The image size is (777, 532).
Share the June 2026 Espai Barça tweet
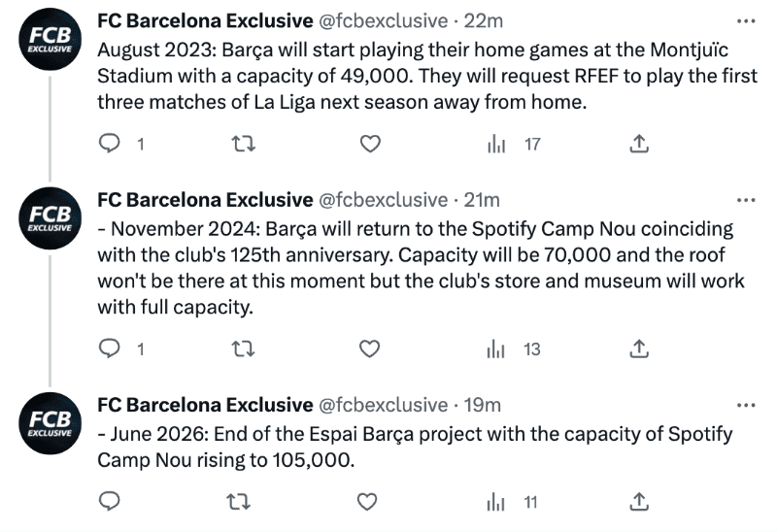tap(639, 501)
